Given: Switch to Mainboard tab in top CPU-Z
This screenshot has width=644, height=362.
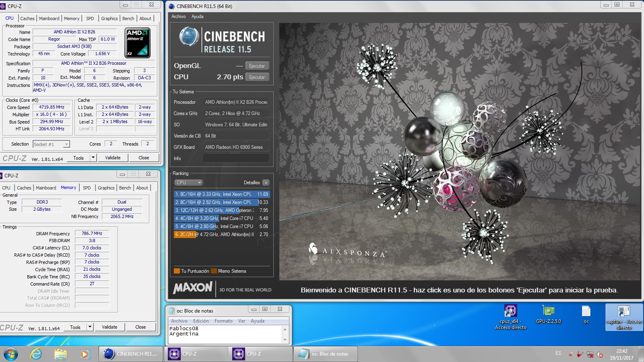Looking at the screenshot, I should click(49, 19).
